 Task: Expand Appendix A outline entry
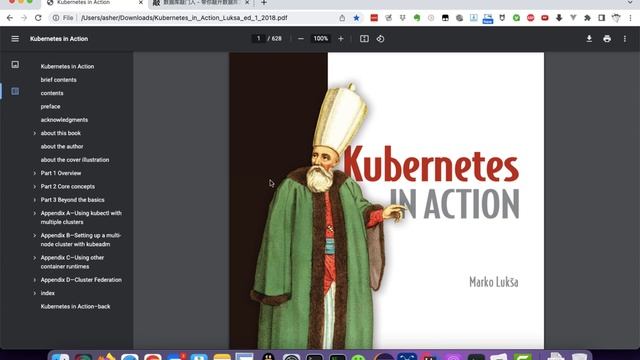coord(34,213)
